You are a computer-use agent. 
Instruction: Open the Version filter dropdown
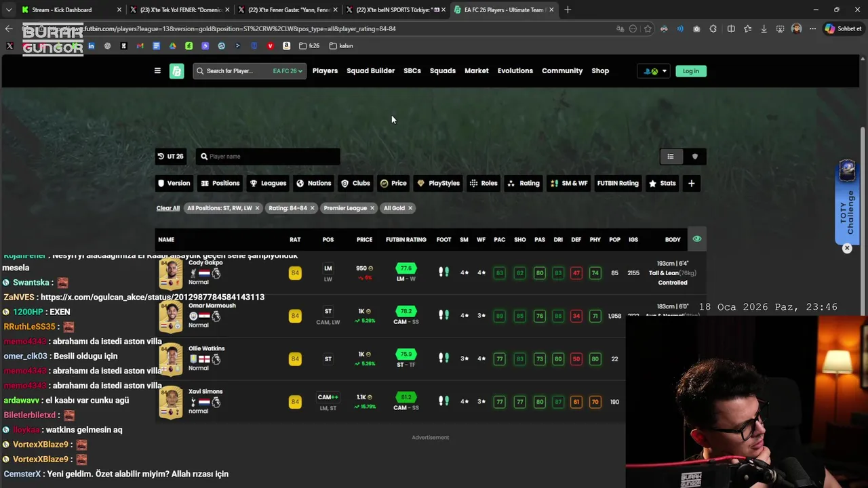click(174, 183)
